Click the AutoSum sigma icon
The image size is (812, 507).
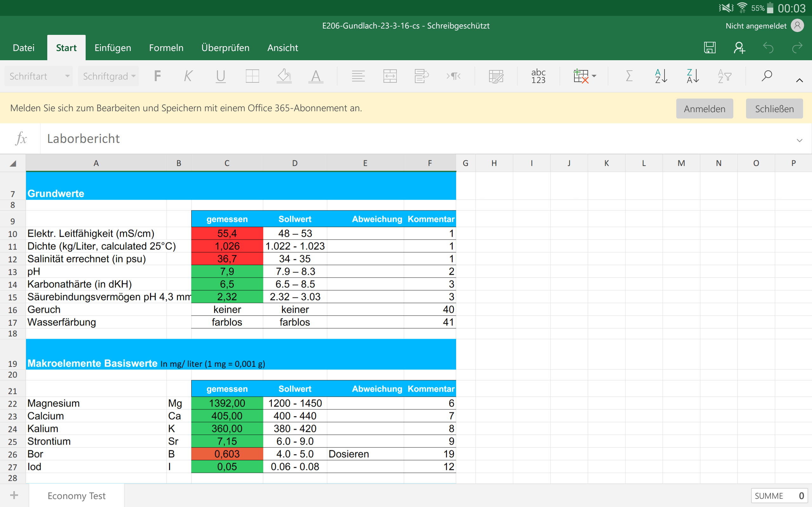(629, 76)
